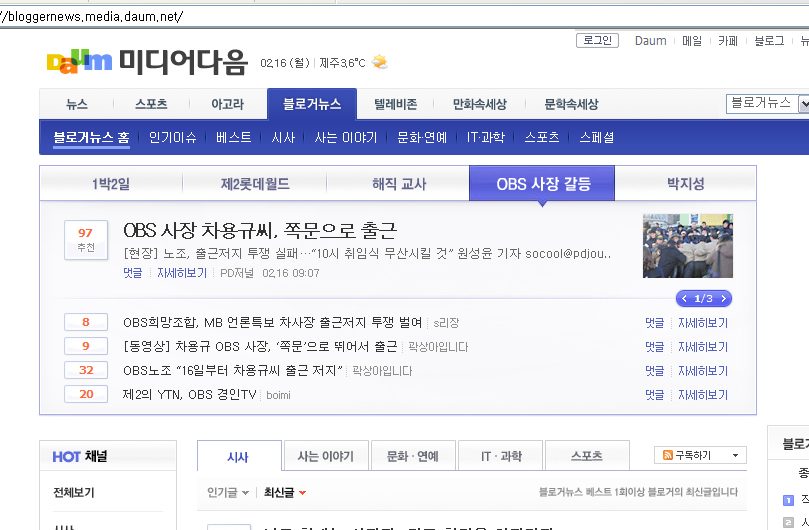Open headline OBS 사장 차용규씨, 쪽문으로 출근
809x530 pixels.
pyautogui.click(x=260, y=230)
